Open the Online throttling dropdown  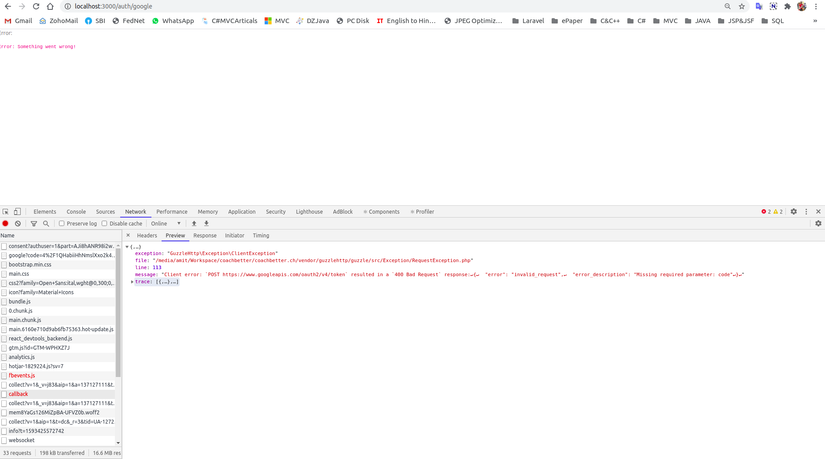166,224
